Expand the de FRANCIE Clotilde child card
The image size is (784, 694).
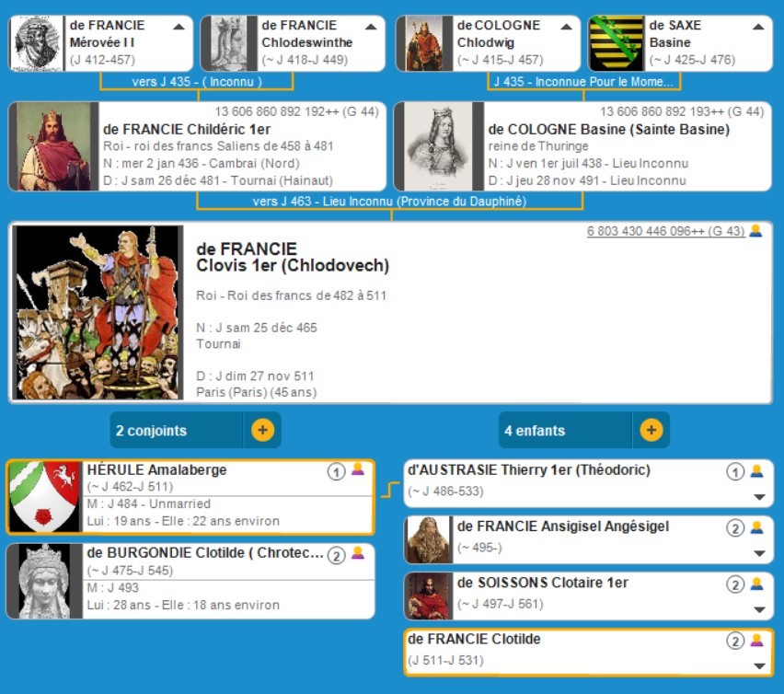759,665
